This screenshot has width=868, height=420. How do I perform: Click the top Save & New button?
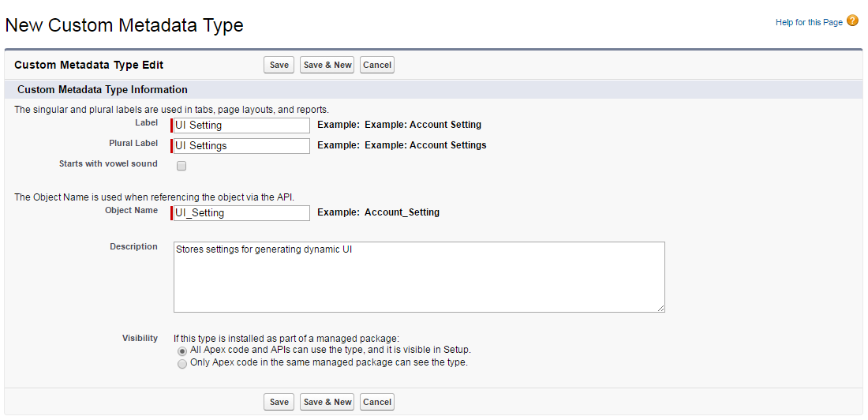[327, 65]
